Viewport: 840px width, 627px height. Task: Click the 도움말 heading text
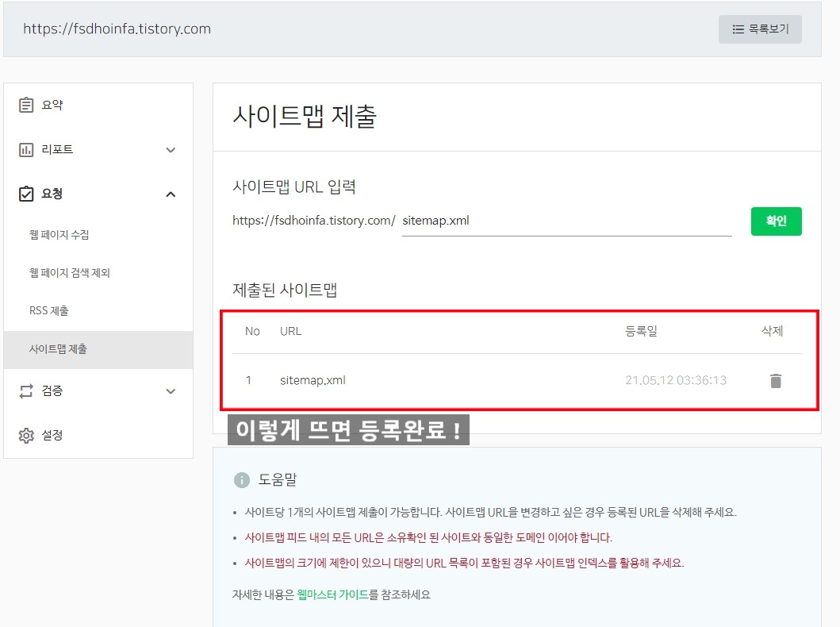coord(278,479)
